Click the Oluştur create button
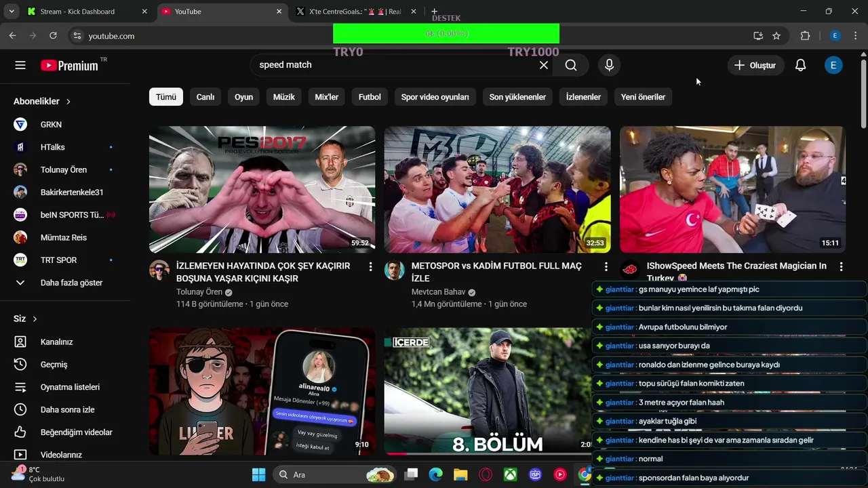The image size is (868, 488). 756,65
